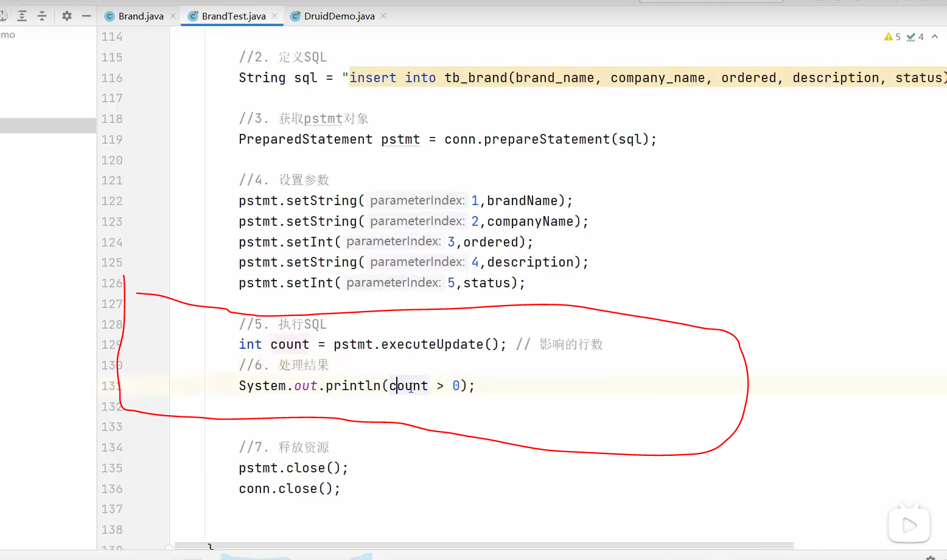Click the highlighted row in project panel
The height and width of the screenshot is (560, 947).
point(48,125)
